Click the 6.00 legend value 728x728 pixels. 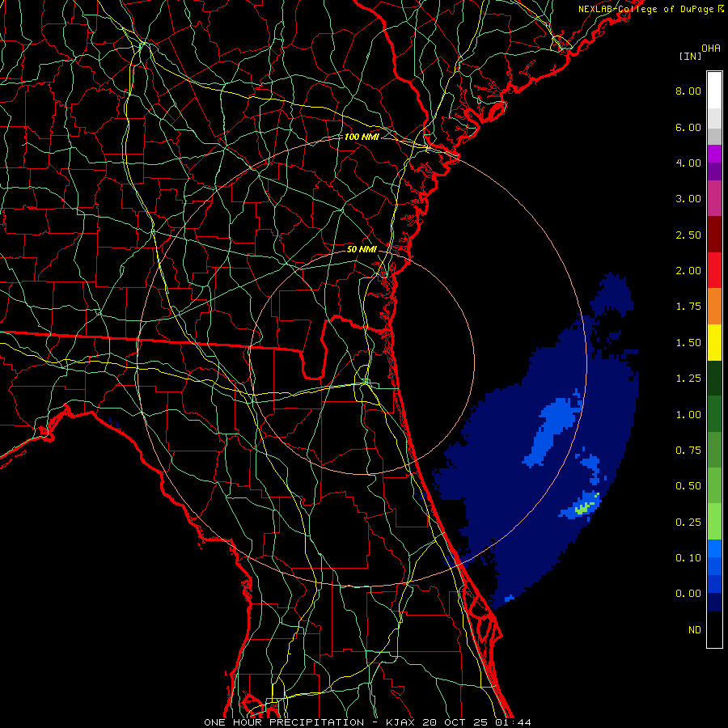tap(688, 127)
